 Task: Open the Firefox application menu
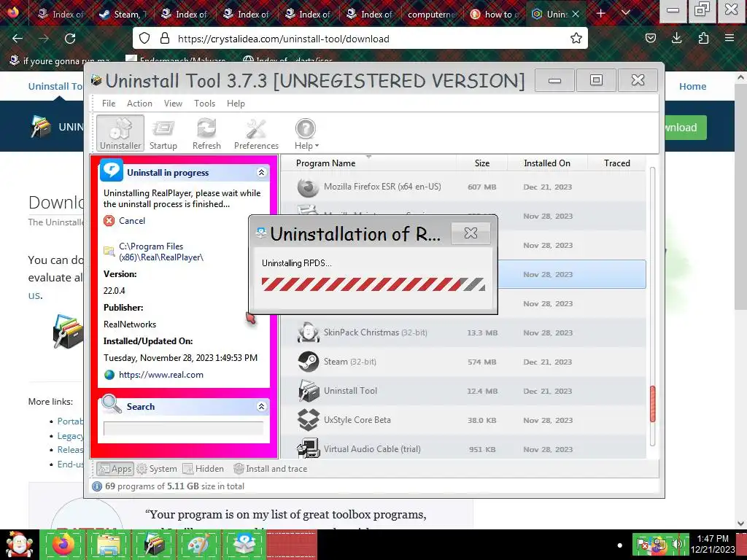tap(729, 38)
